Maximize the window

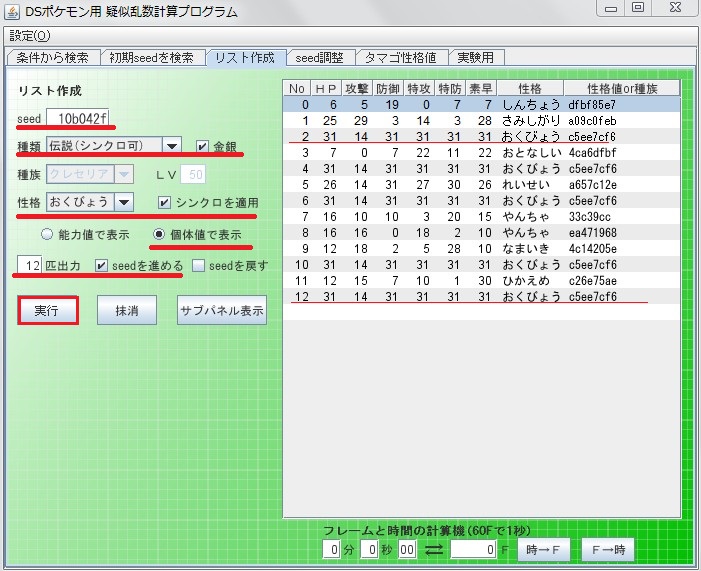(638, 8)
